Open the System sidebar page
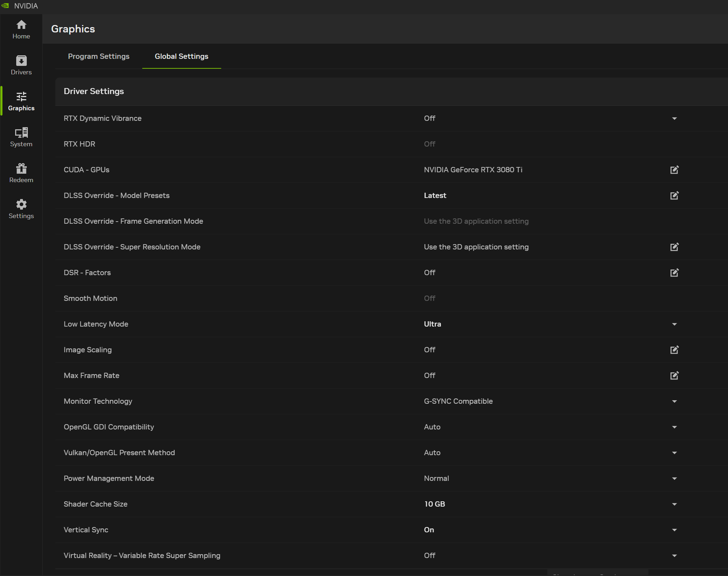The image size is (728, 576). pos(21,137)
